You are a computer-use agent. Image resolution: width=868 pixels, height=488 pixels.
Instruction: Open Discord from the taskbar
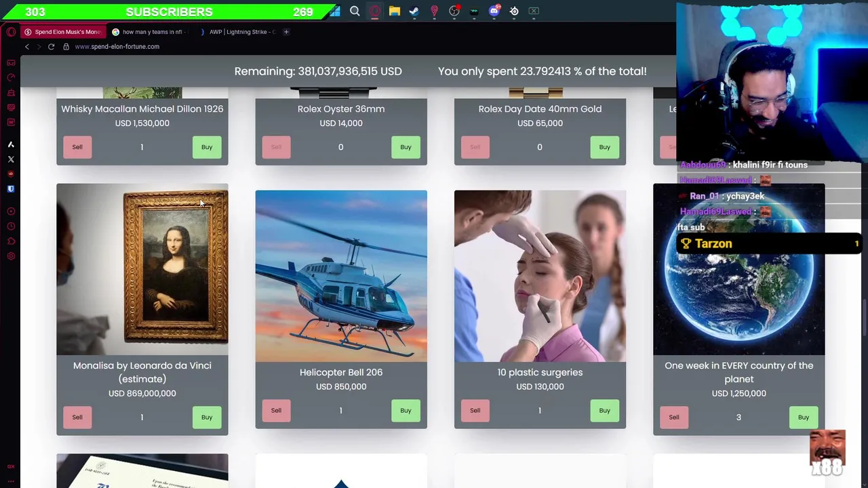point(494,11)
